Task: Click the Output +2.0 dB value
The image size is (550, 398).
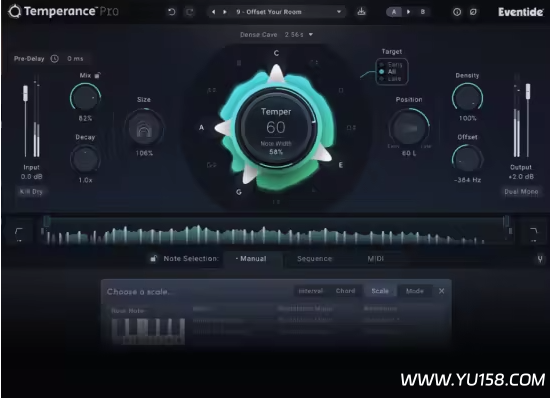Action: tap(521, 177)
